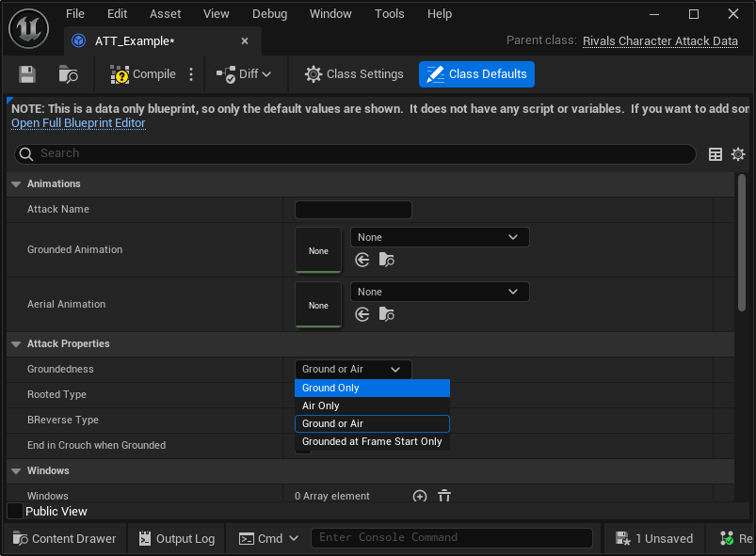Open the View menu

pos(216,14)
